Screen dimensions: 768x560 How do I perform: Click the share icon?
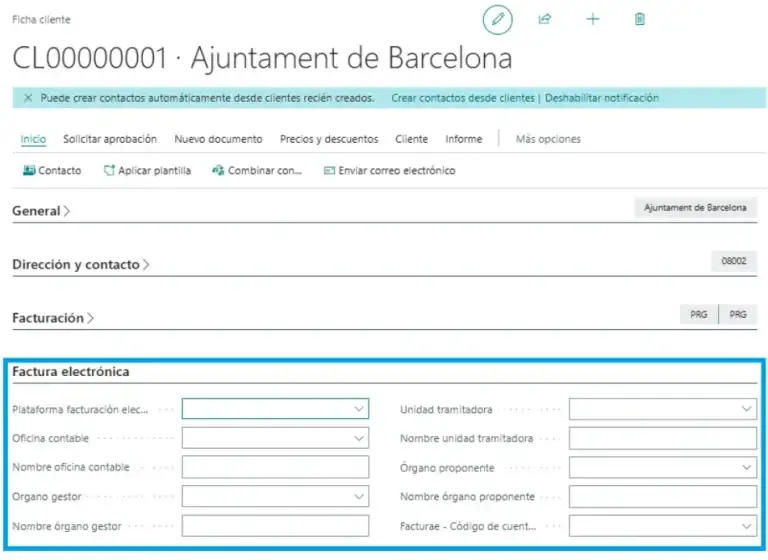545,19
